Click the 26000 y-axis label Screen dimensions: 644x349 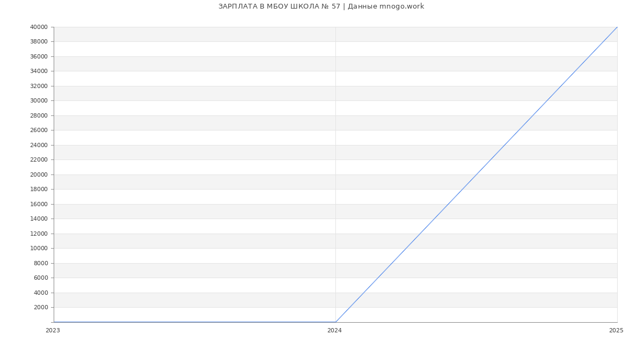point(39,130)
